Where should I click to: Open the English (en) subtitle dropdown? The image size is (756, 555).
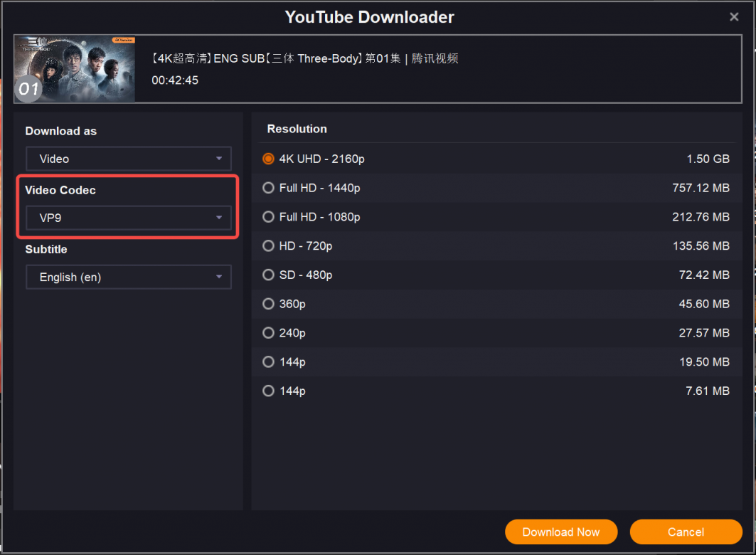point(129,277)
